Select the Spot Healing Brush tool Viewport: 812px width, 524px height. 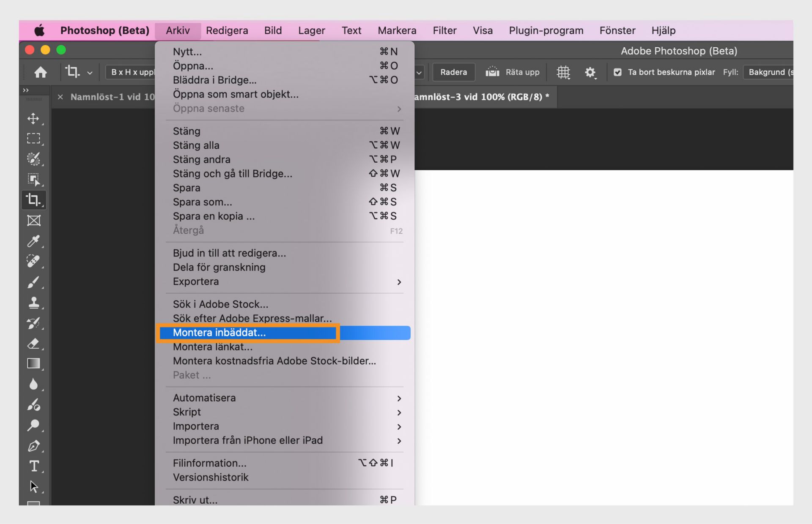coord(34,261)
